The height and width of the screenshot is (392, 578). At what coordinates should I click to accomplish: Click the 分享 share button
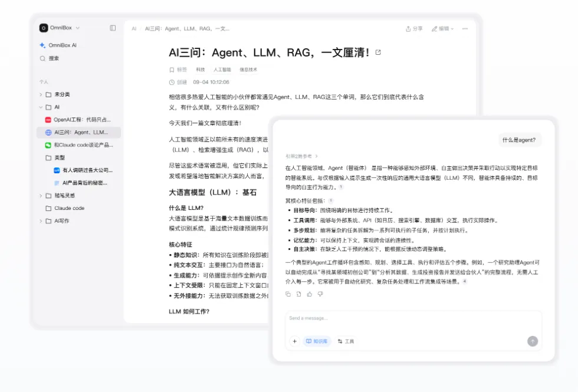[x=414, y=28]
